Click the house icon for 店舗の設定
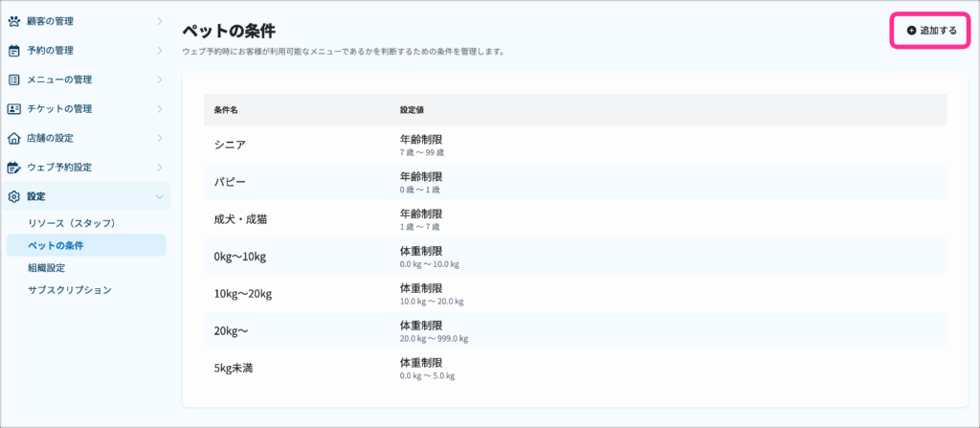This screenshot has height=428, width=980. pos(13,138)
